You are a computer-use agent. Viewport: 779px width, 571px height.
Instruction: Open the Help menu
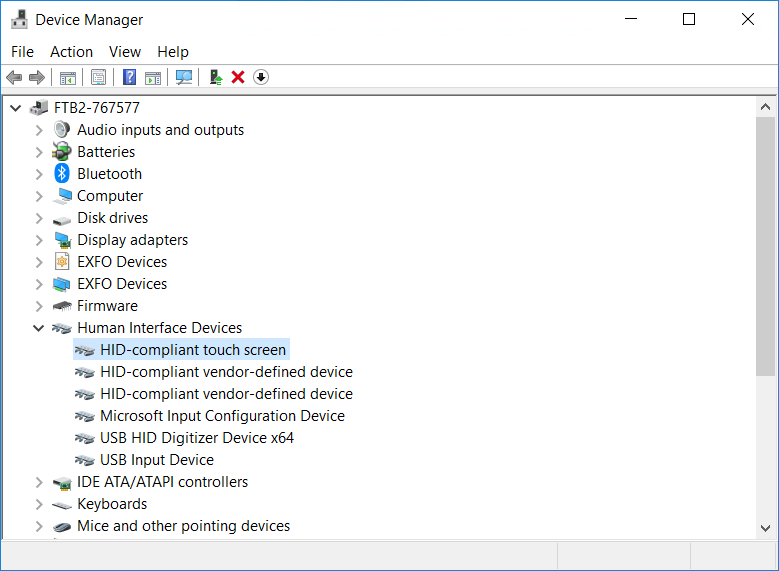[x=173, y=52]
